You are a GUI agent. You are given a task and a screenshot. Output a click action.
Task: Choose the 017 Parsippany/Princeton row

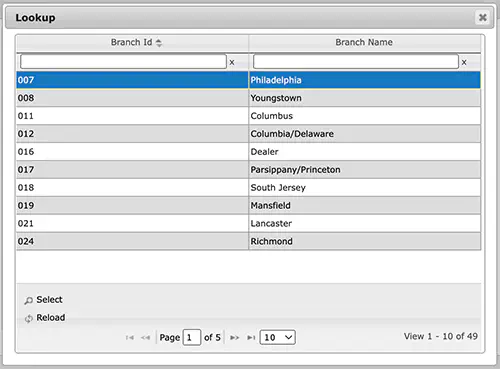(x=249, y=170)
